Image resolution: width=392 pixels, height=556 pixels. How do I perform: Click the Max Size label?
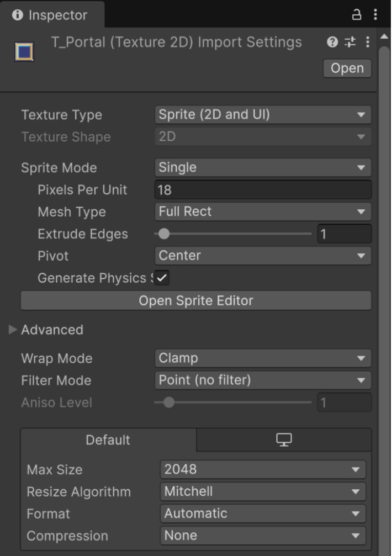pos(55,470)
